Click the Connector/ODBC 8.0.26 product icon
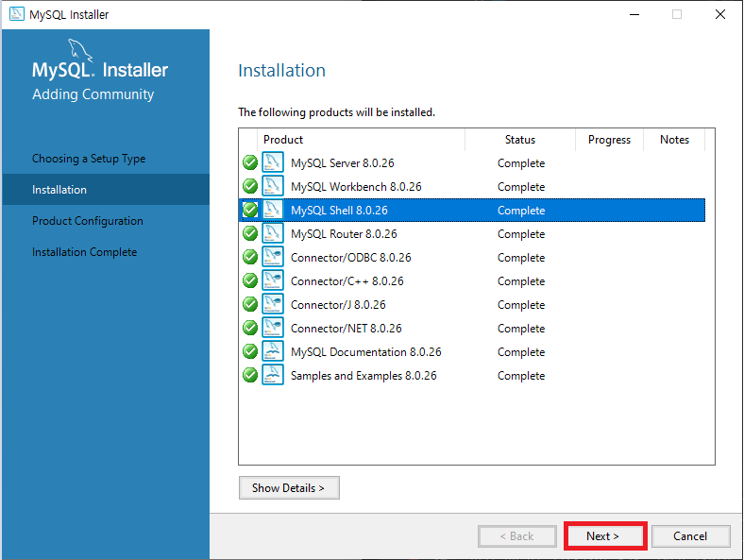744x560 pixels. click(x=273, y=257)
